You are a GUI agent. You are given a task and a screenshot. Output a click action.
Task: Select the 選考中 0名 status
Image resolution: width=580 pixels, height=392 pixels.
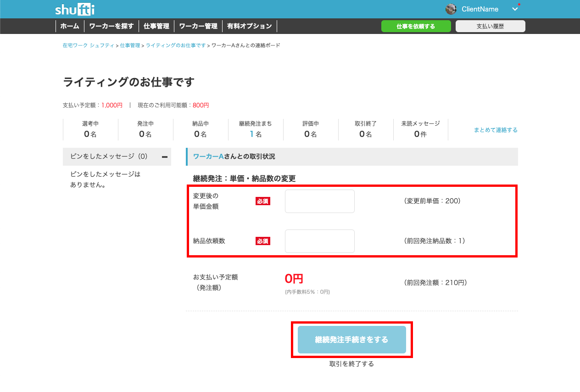pyautogui.click(x=90, y=129)
